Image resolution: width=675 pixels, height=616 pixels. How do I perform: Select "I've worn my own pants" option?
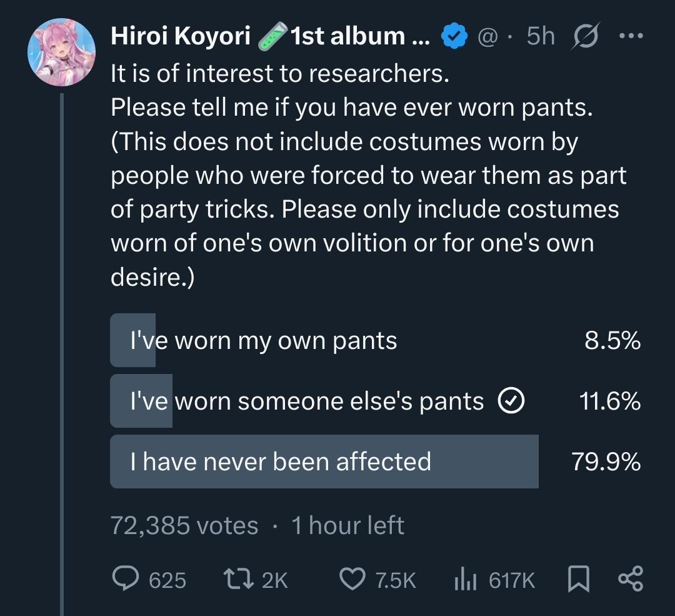point(263,341)
